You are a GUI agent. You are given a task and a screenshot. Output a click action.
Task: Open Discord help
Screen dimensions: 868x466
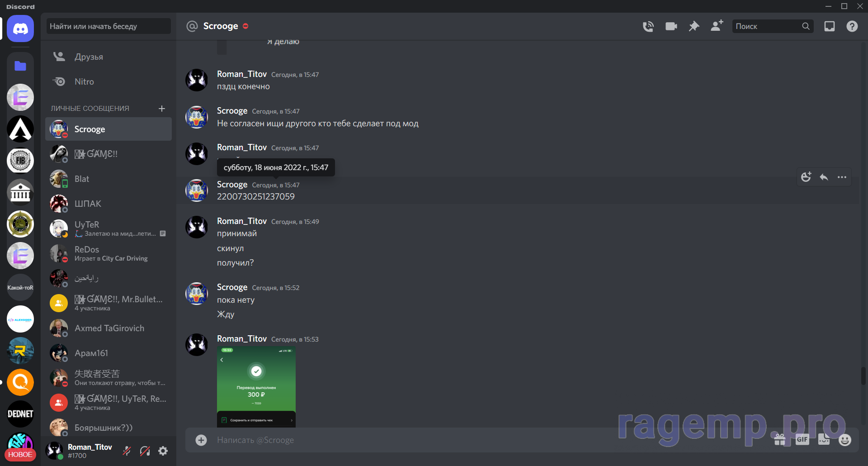coord(852,26)
